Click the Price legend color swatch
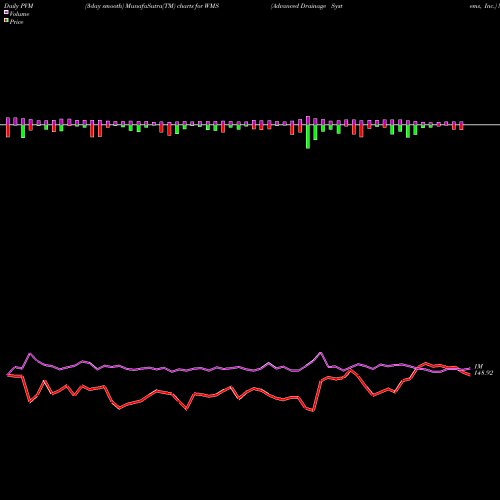 pyautogui.click(x=6, y=21)
